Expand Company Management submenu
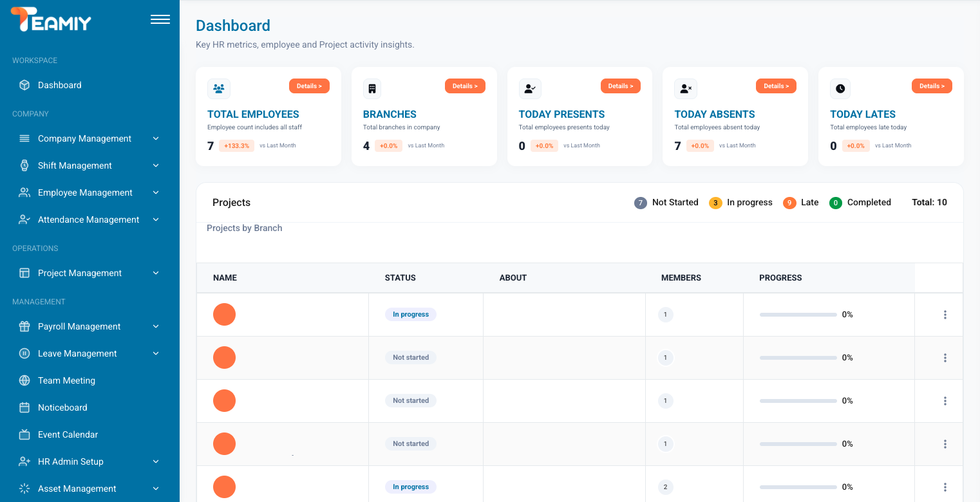Image resolution: width=980 pixels, height=502 pixels. click(x=156, y=138)
